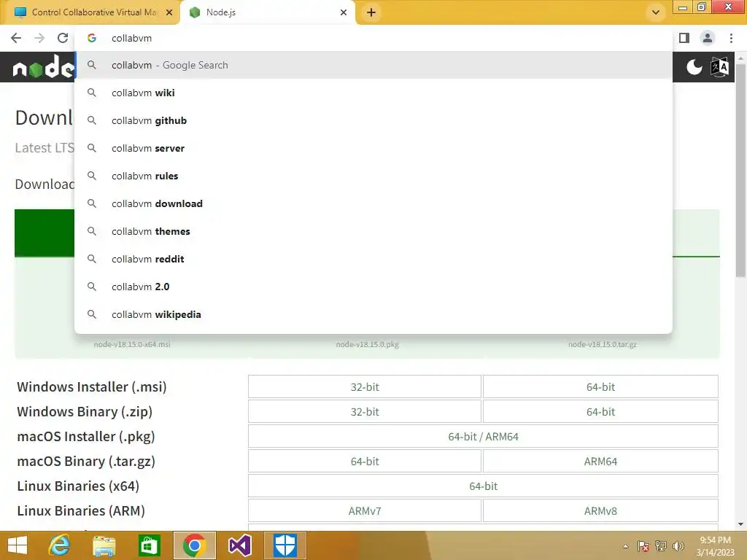Click the address bar containing collabvm
747x560 pixels.
[x=373, y=38]
